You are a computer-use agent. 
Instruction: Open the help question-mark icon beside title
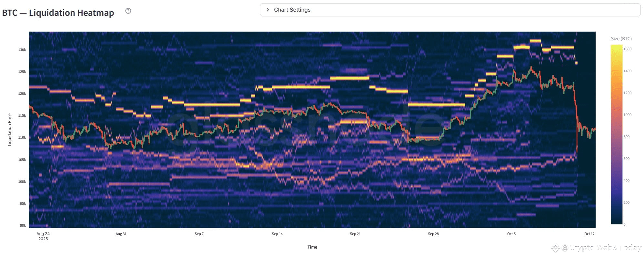click(x=128, y=11)
